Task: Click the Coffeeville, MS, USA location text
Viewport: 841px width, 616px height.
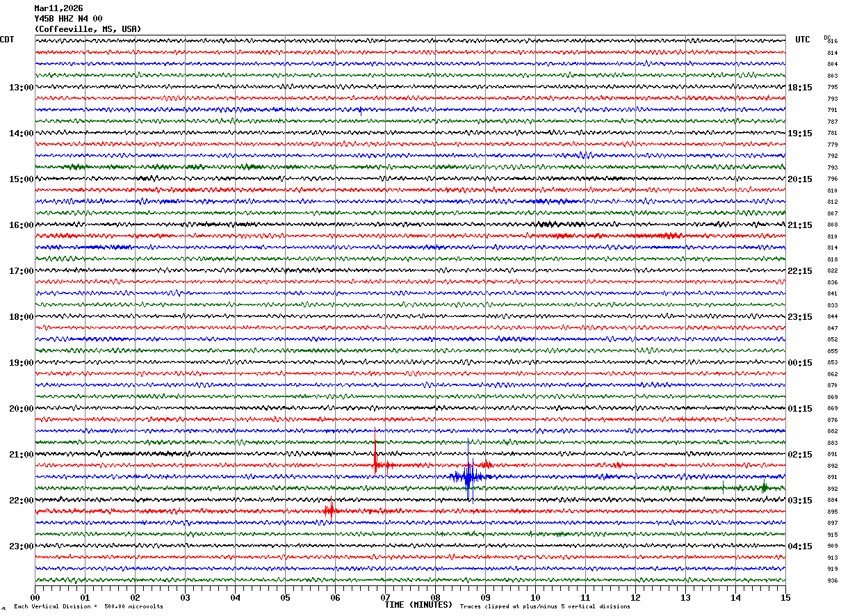Action: click(x=88, y=29)
